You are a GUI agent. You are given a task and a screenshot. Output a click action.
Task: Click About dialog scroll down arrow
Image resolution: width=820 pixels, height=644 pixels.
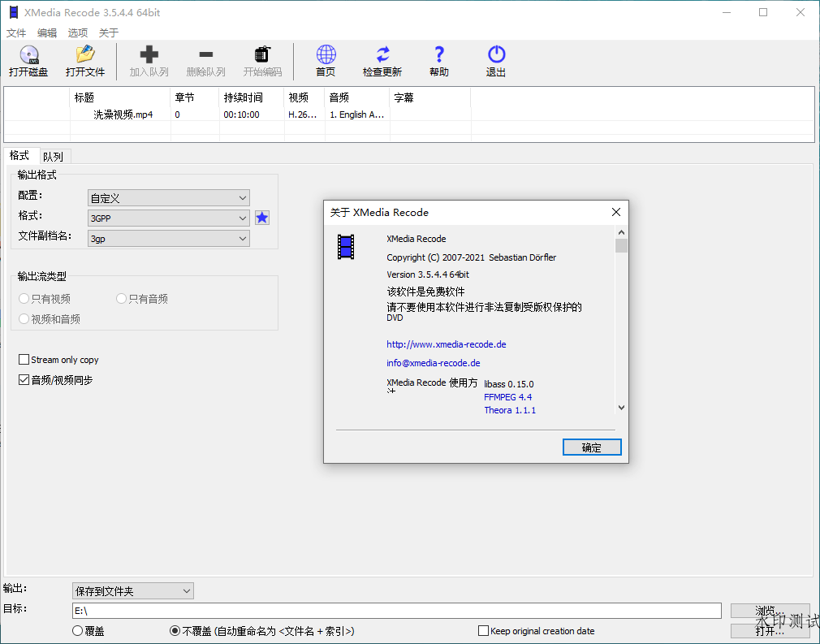621,408
